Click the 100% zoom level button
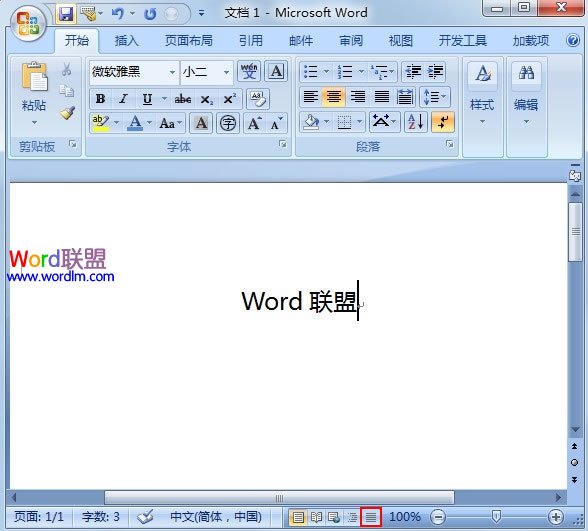588x531 pixels. click(x=405, y=517)
